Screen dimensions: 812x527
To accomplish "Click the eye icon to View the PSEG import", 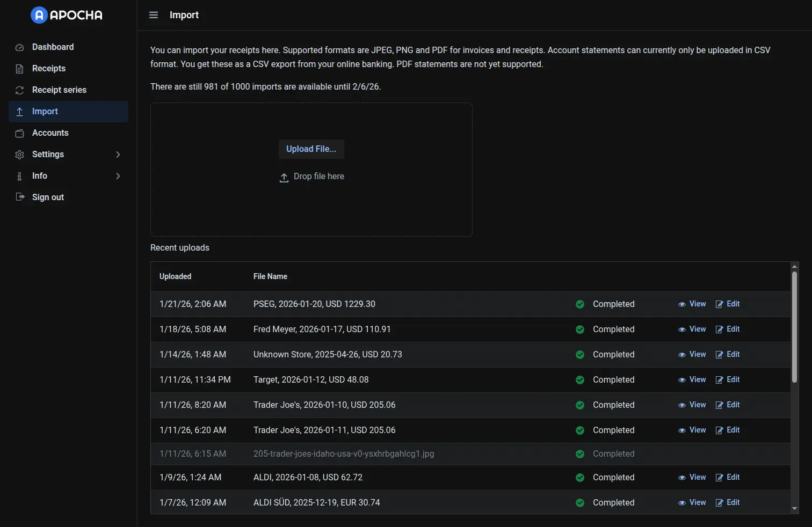I will [682, 304].
